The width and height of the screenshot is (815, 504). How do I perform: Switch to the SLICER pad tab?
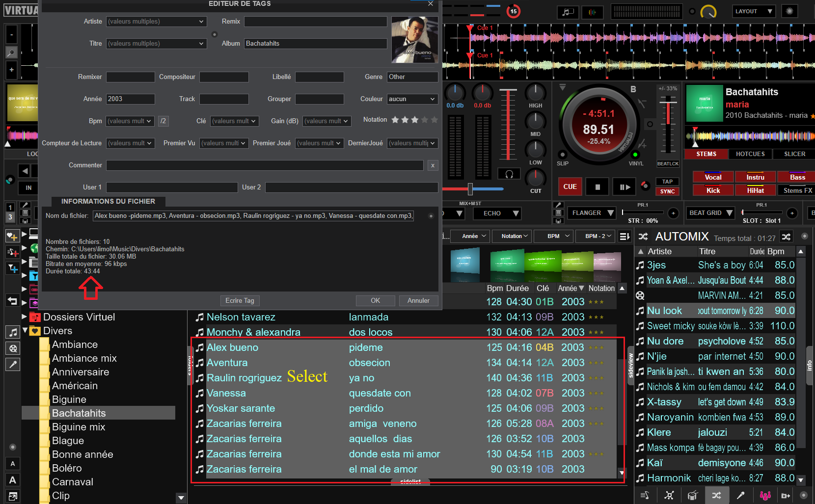(794, 154)
